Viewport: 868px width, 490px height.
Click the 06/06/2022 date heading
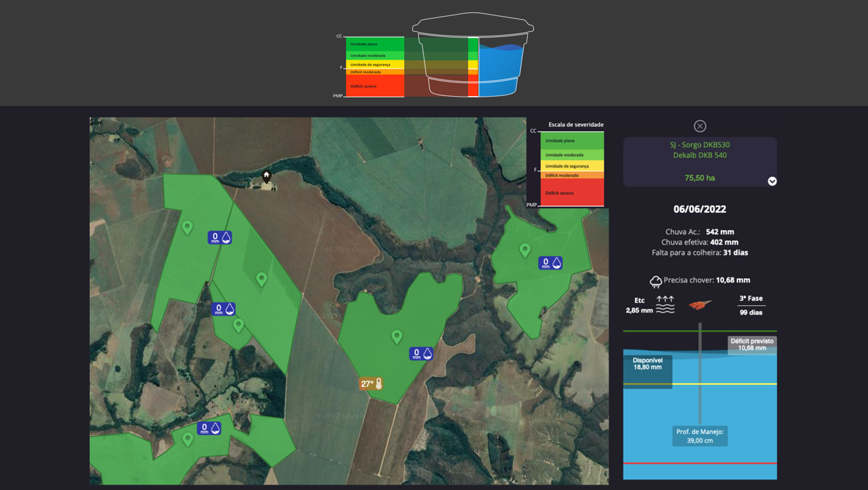[x=699, y=209]
